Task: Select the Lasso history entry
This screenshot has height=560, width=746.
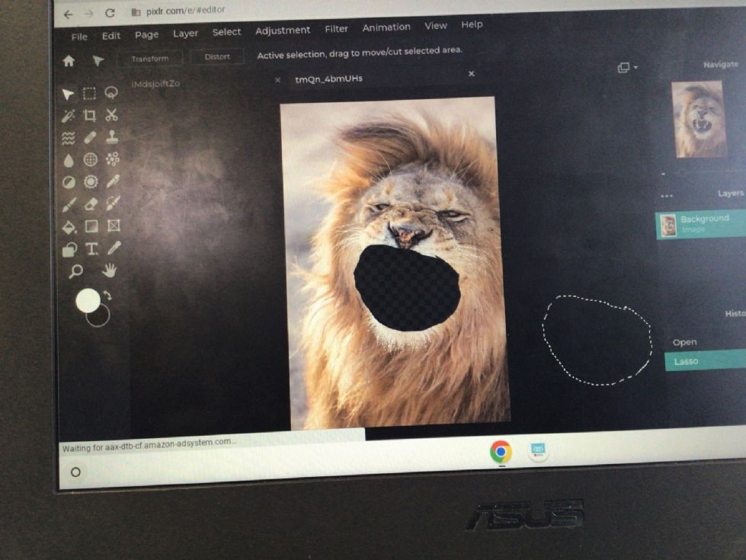Action: tap(705, 360)
